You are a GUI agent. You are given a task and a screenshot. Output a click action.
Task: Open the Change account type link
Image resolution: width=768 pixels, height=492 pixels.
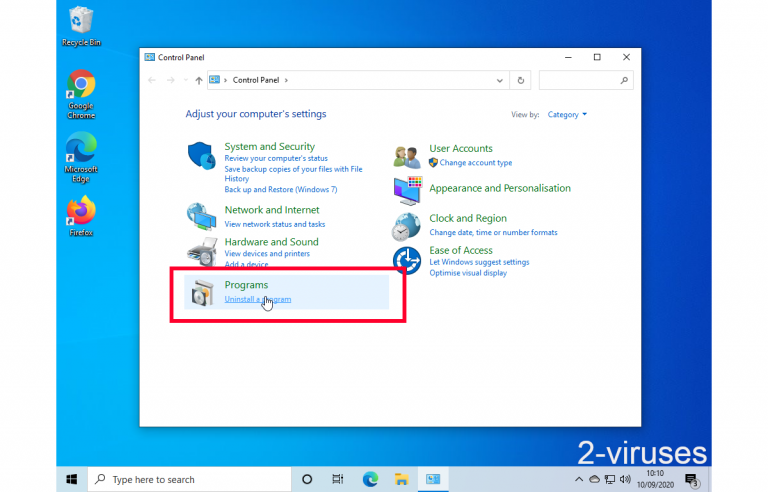point(475,163)
